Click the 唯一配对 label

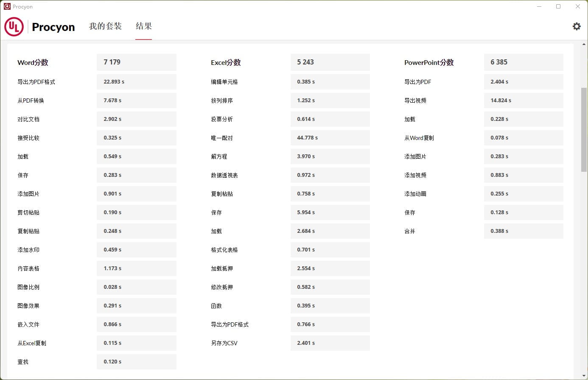(222, 138)
